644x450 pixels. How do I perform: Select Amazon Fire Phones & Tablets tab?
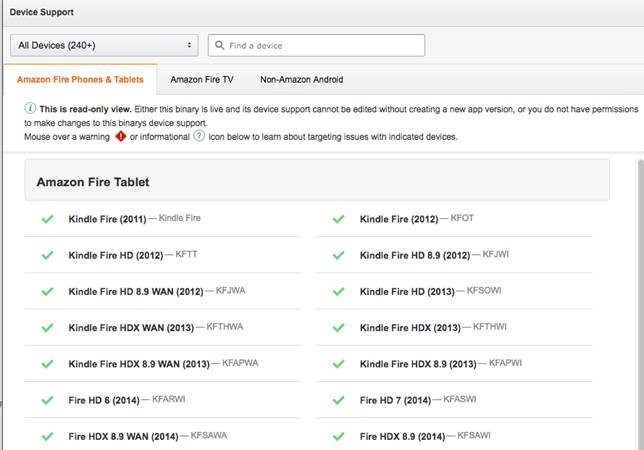point(80,80)
